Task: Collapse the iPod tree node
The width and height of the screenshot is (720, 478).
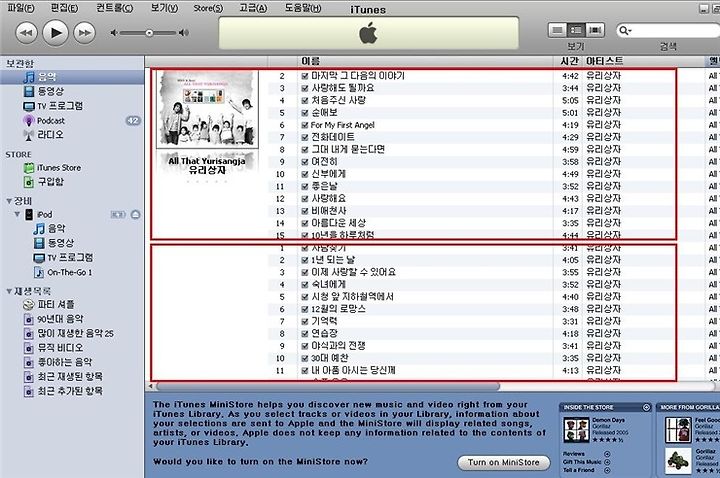Action: point(17,214)
